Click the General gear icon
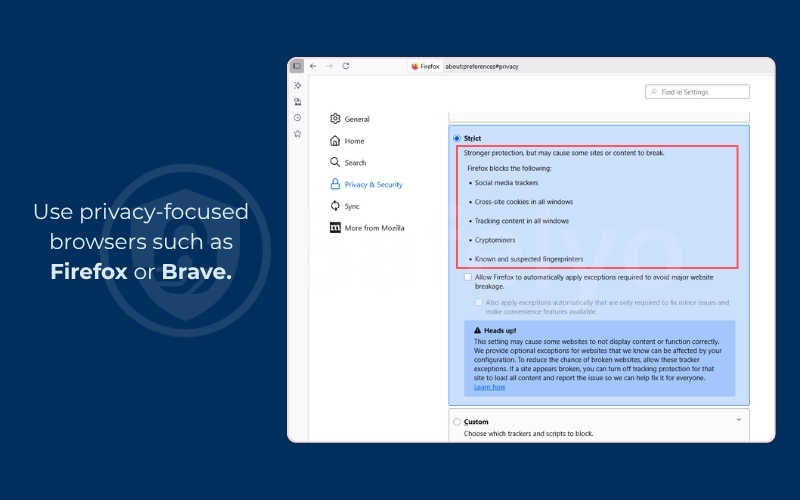Screen dimensions: 800x500 tap(335, 118)
